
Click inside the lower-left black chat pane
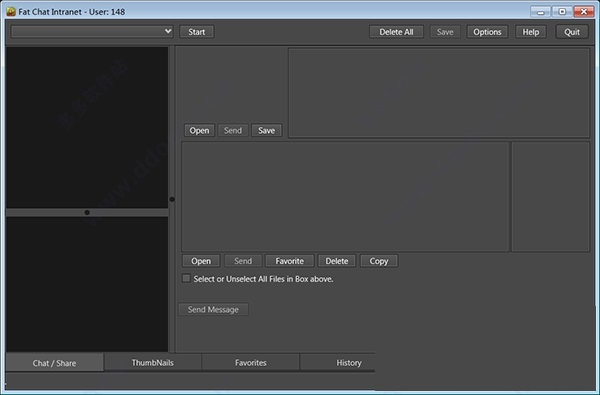tap(87, 284)
